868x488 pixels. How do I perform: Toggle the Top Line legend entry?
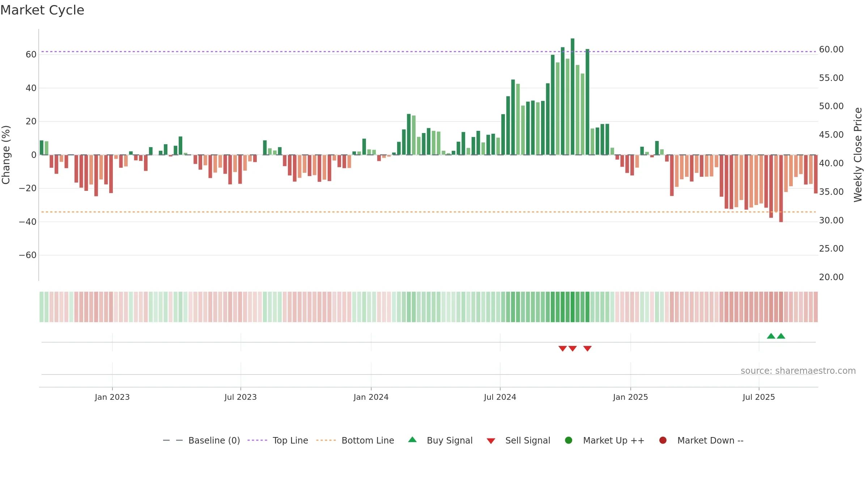click(278, 440)
